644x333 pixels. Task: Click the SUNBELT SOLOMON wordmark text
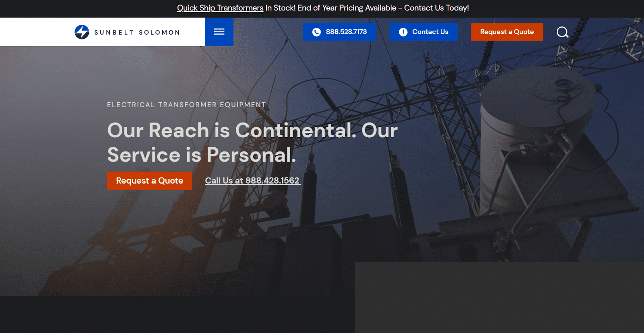coord(137,32)
